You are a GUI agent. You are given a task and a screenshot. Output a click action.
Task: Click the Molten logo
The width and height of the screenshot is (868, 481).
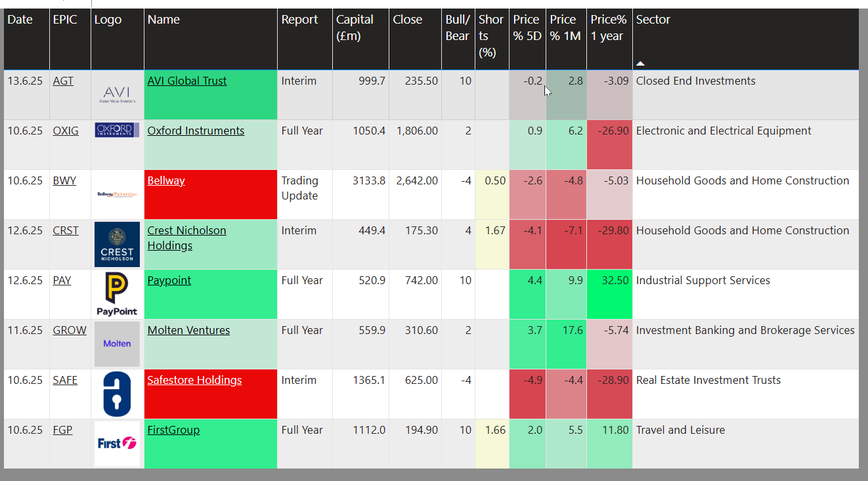click(x=117, y=344)
